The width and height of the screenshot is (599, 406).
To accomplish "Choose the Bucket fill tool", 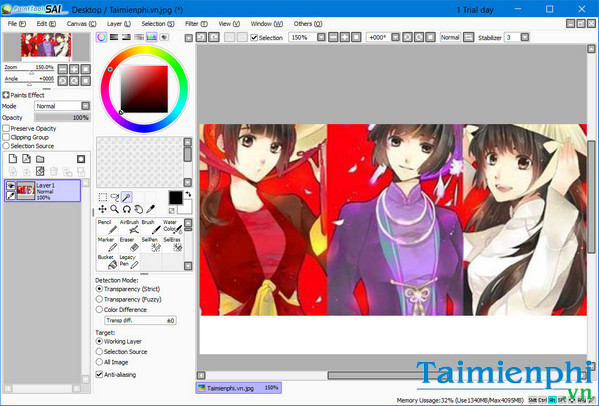I will click(107, 262).
